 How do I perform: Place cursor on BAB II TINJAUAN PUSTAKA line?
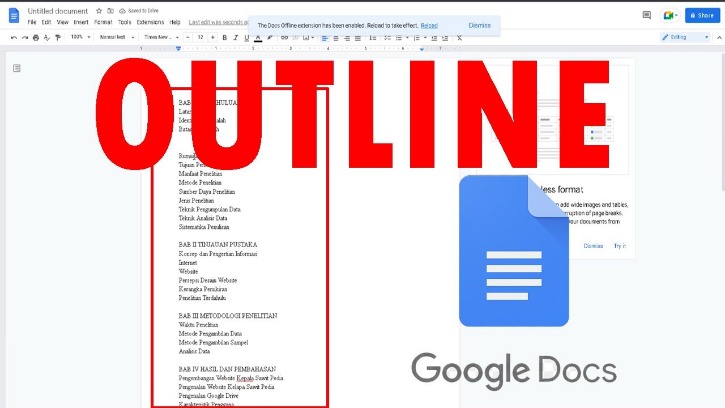218,245
